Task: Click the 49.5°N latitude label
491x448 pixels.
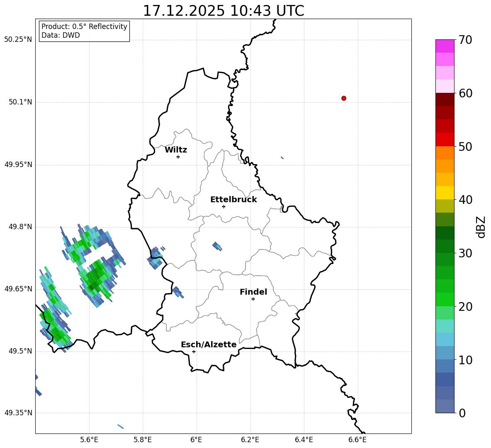Action: pyautogui.click(x=20, y=351)
